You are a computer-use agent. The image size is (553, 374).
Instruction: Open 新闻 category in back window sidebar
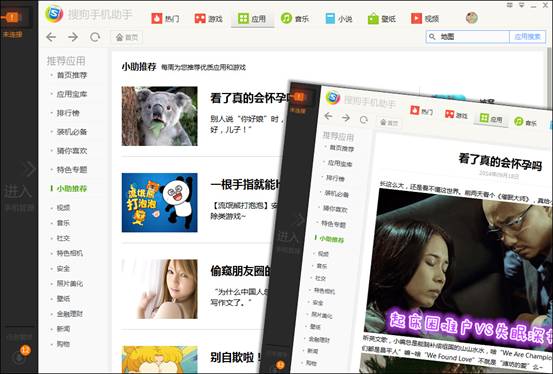point(63,329)
